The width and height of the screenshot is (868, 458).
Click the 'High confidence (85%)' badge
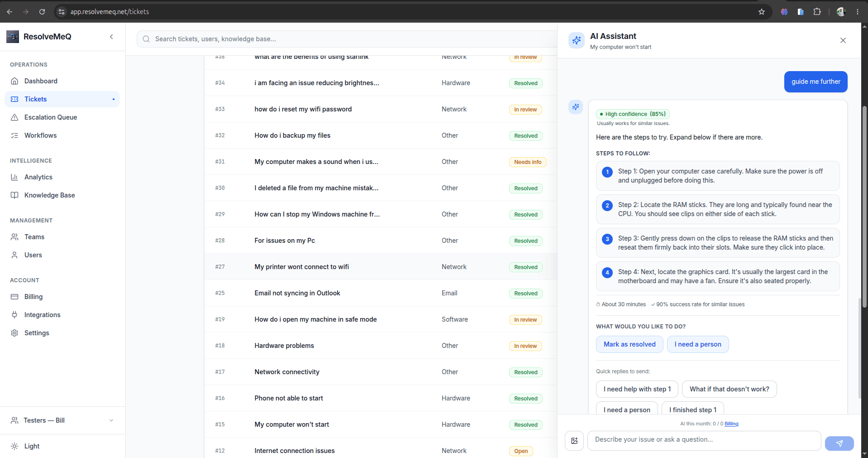pyautogui.click(x=633, y=114)
